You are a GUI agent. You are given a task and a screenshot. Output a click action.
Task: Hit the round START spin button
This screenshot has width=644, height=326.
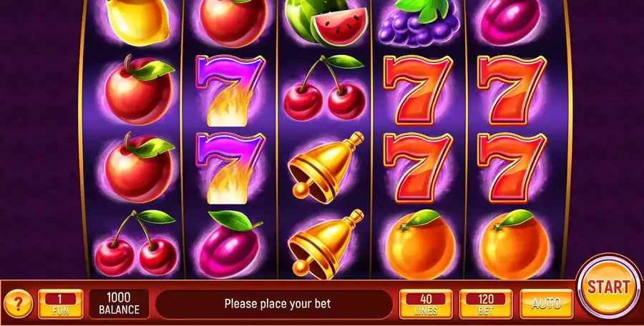click(x=608, y=287)
